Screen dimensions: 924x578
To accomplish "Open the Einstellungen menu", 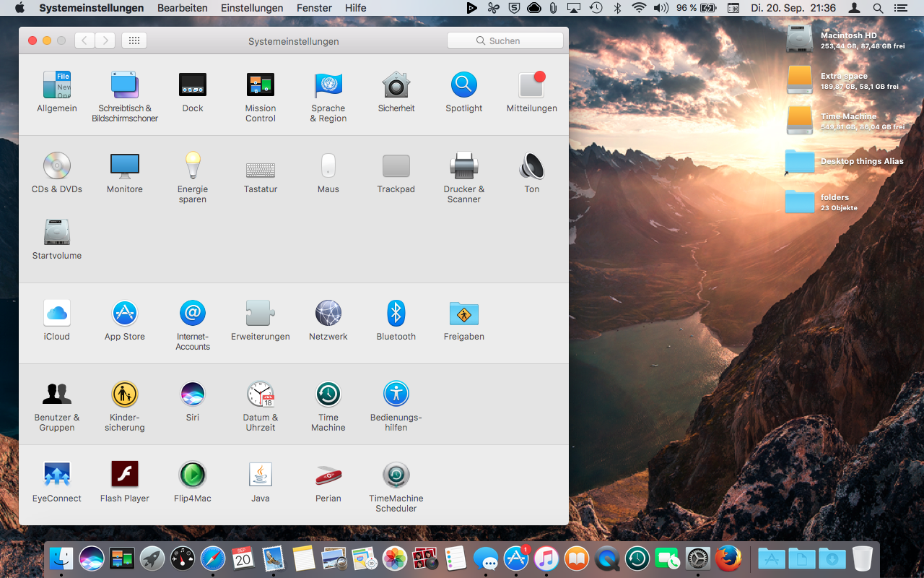I will (x=252, y=8).
